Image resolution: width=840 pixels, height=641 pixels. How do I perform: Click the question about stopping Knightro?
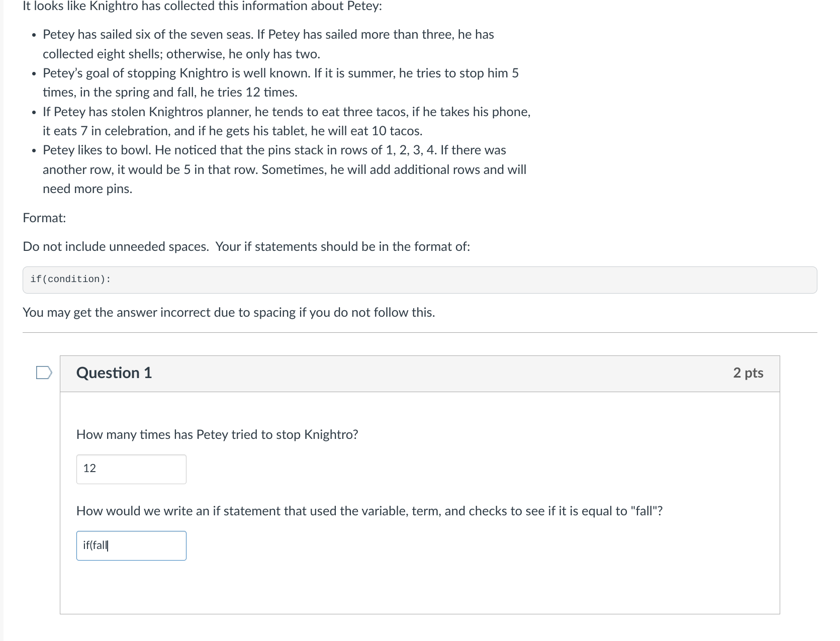[217, 435]
